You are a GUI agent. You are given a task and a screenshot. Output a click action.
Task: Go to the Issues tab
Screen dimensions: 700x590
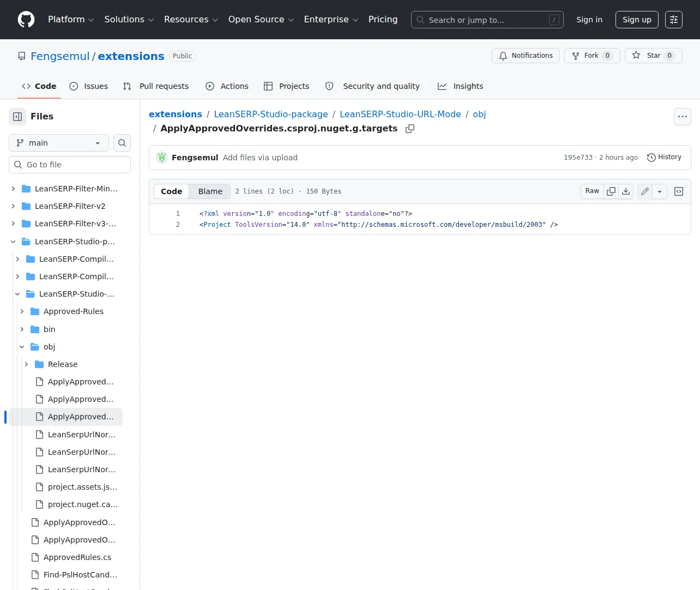[89, 86]
